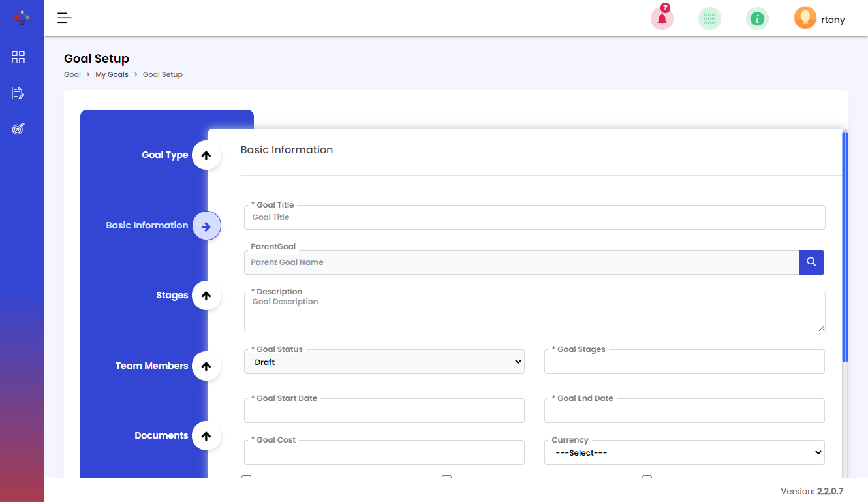Click the Goal Title input field
This screenshot has width=868, height=502.
tap(534, 218)
